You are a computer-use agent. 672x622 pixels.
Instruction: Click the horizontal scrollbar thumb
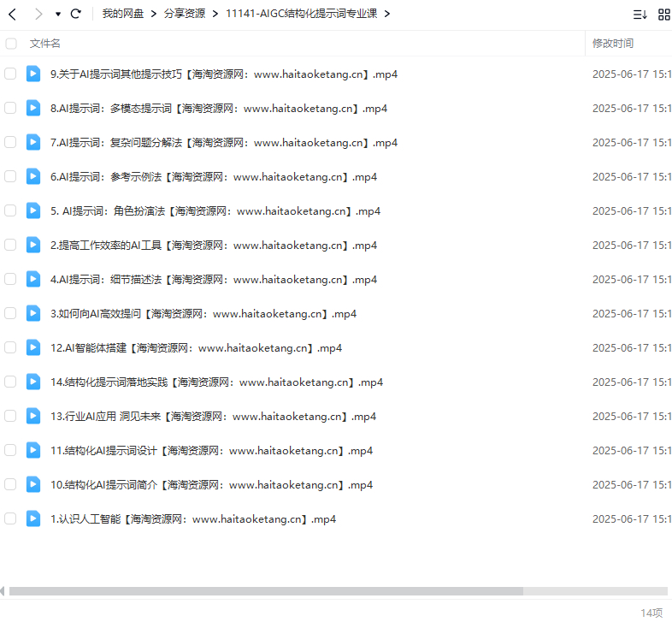tap(266, 591)
